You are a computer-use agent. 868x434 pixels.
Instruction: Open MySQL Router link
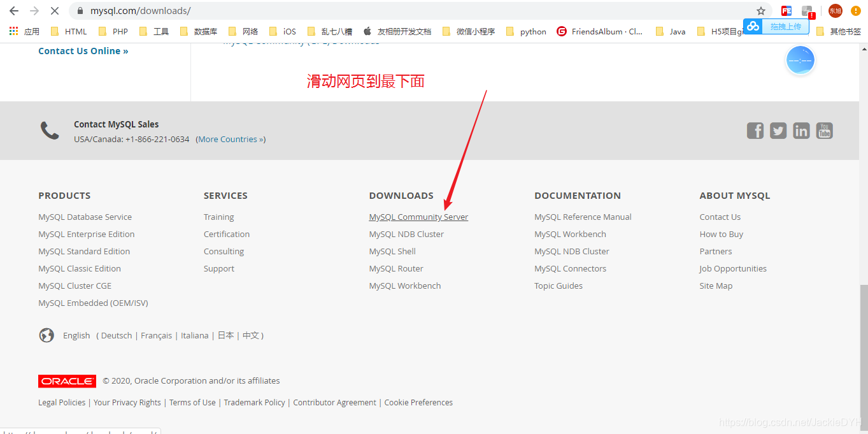[x=396, y=268]
